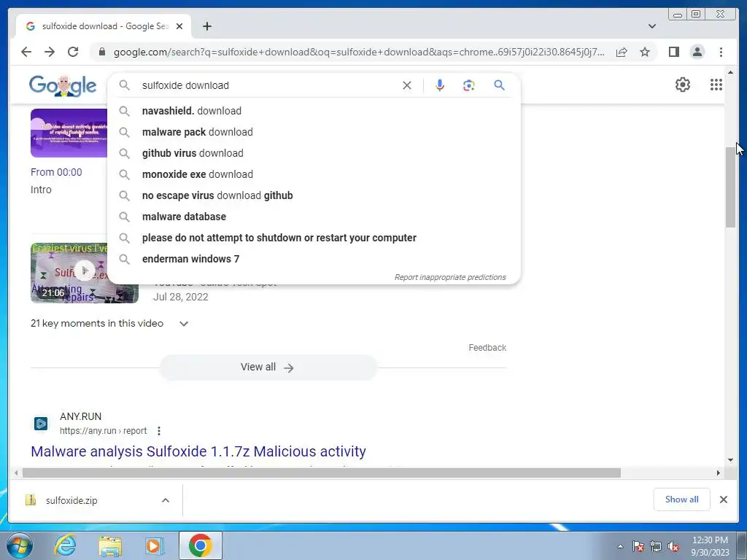Select suggestion github virus download

(314, 153)
